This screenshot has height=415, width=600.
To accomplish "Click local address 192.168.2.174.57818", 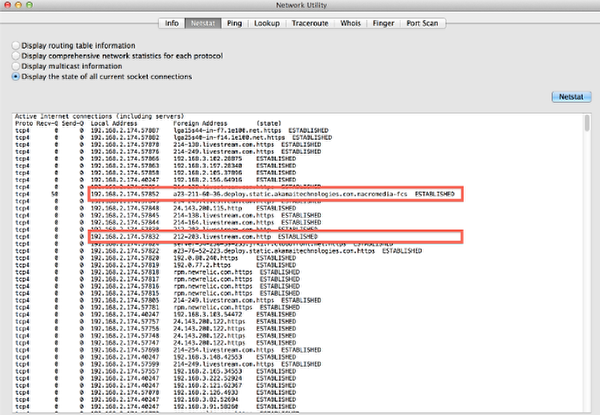I will pyautogui.click(x=125, y=272).
